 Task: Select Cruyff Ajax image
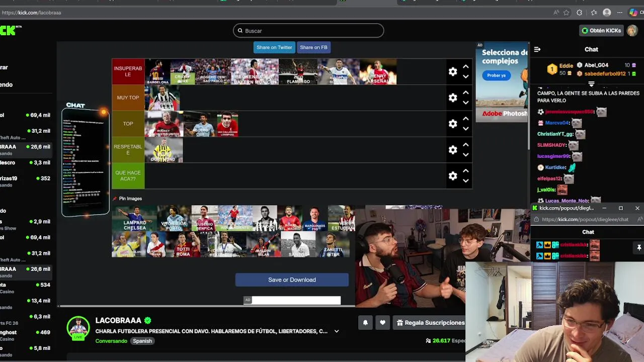pos(182,72)
